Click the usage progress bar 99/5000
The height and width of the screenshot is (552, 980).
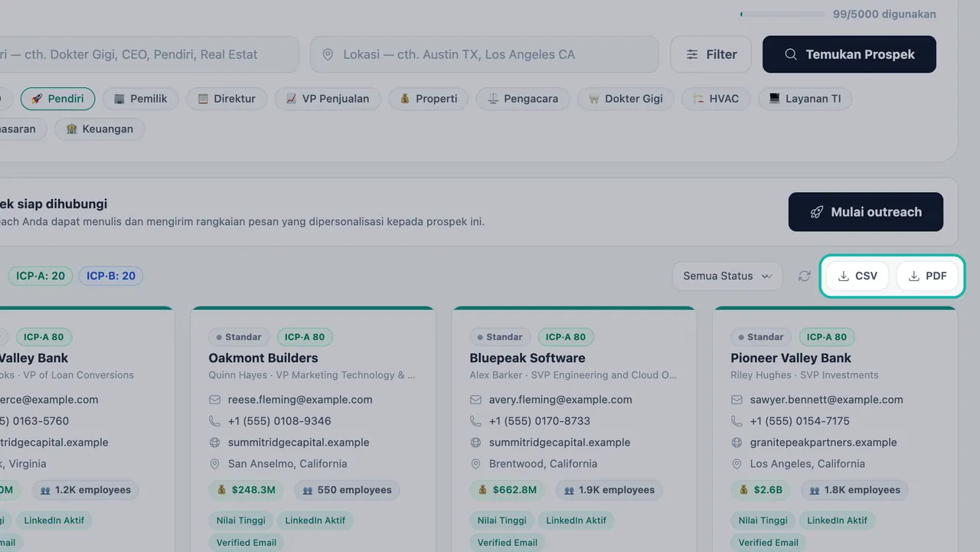point(782,14)
